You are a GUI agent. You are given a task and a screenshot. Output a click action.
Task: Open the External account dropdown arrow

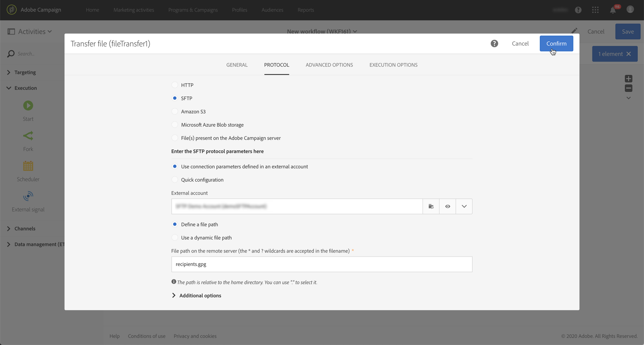pos(464,206)
